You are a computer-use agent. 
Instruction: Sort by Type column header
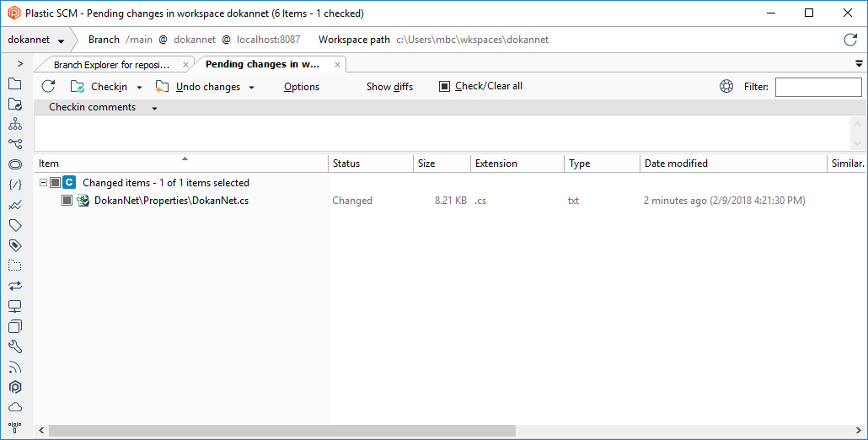tap(602, 164)
